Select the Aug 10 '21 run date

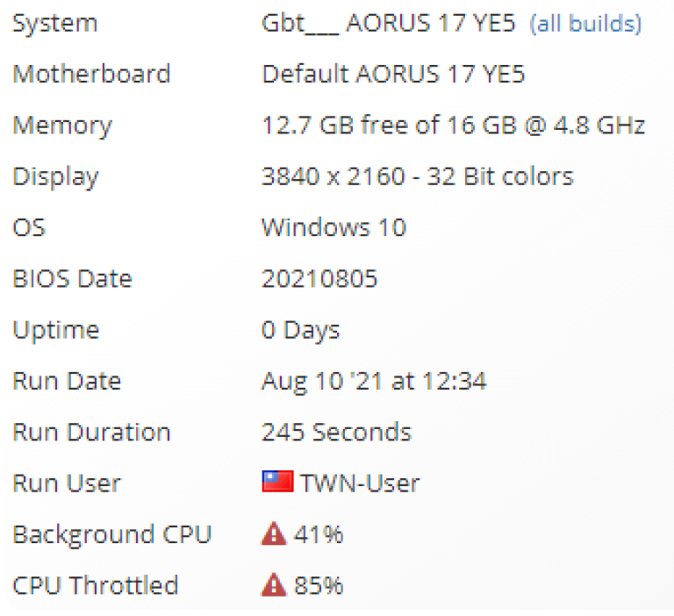point(374,382)
